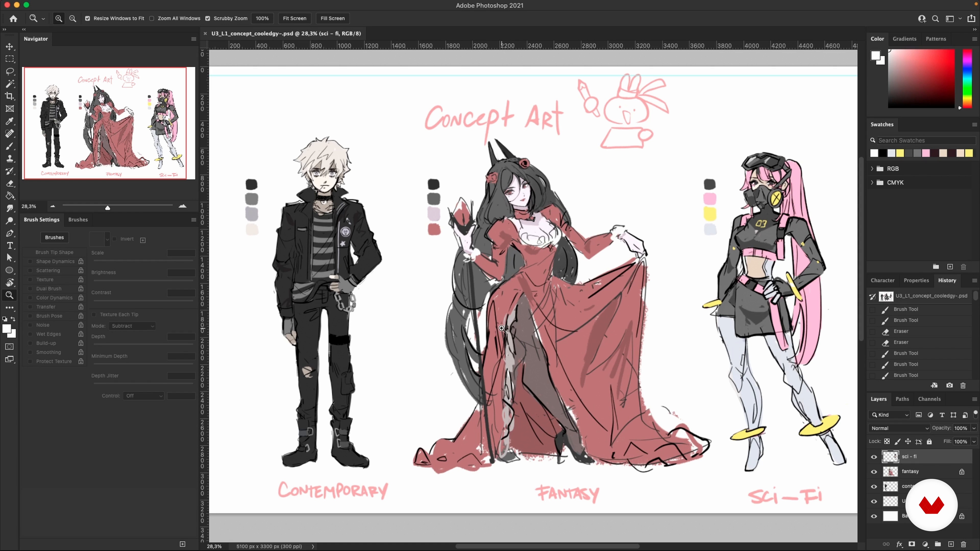This screenshot has height=551, width=980.
Task: Enable Zoom All Windows checkbox
Action: (152, 18)
